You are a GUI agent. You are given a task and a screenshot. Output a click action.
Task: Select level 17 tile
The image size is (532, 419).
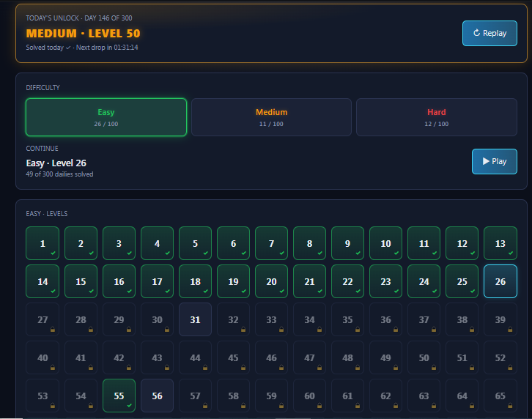157,281
